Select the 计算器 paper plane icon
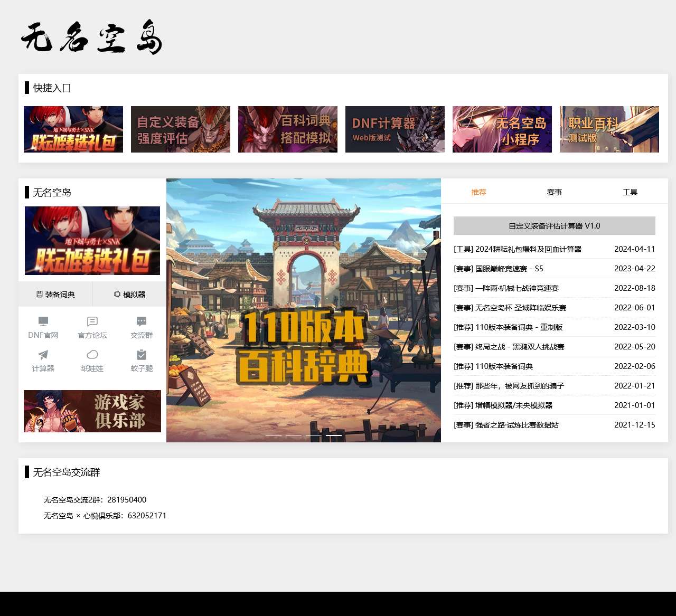This screenshot has height=616, width=676. click(43, 355)
